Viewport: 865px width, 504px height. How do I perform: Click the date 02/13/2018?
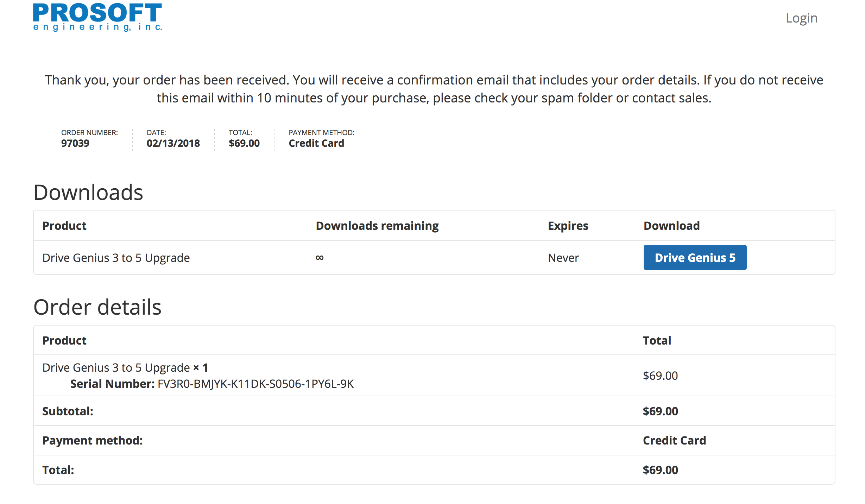173,143
